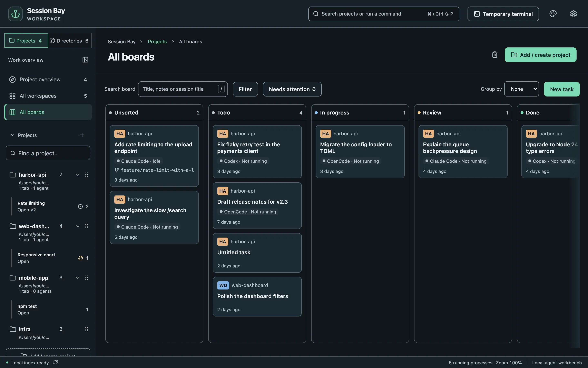Click the HA badge on Untitled task card

(223, 242)
